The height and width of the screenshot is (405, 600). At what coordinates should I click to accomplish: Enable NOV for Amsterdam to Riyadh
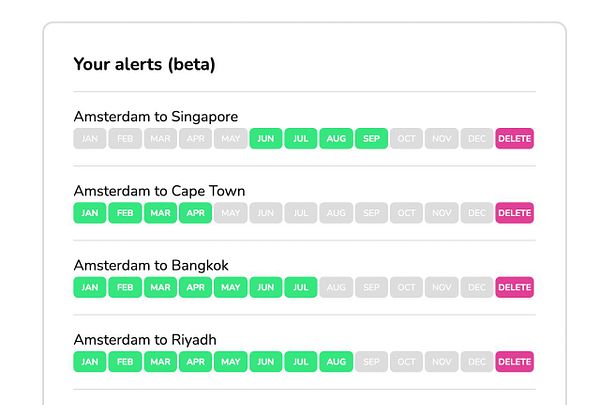(441, 361)
